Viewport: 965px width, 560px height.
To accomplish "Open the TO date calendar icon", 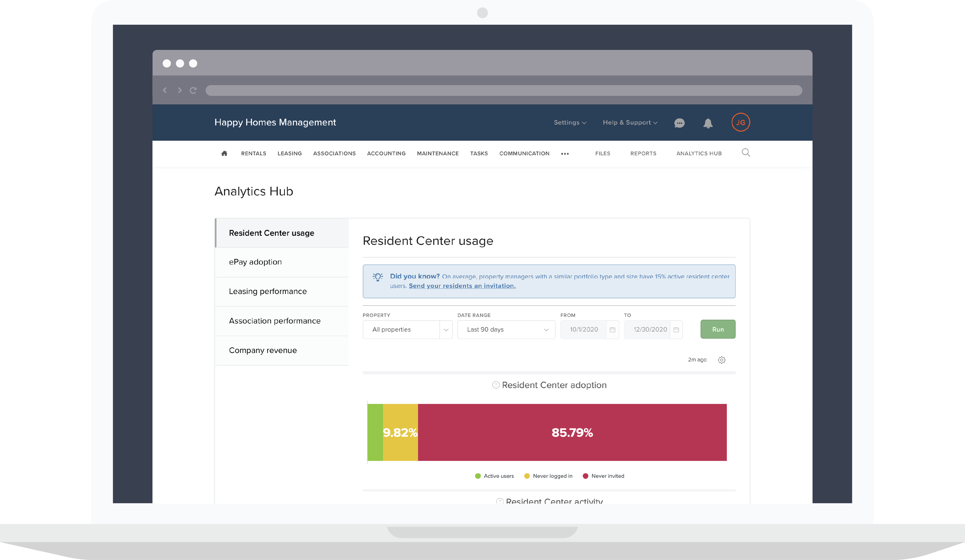I will click(x=676, y=330).
